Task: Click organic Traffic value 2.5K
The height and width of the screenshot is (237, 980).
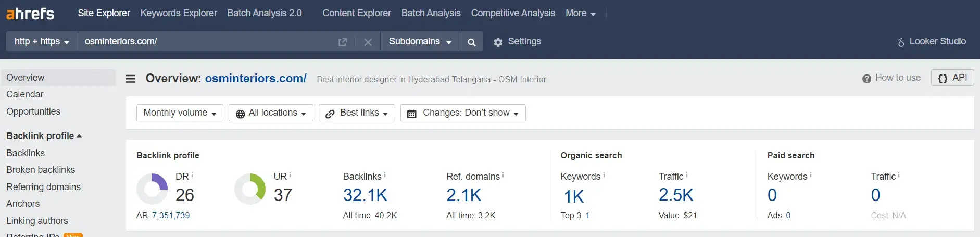Action: click(x=676, y=195)
